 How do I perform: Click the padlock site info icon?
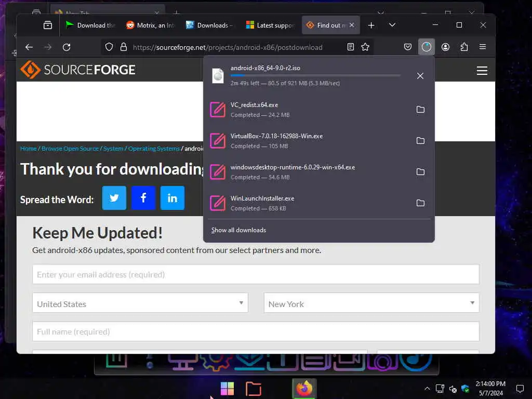click(x=124, y=47)
